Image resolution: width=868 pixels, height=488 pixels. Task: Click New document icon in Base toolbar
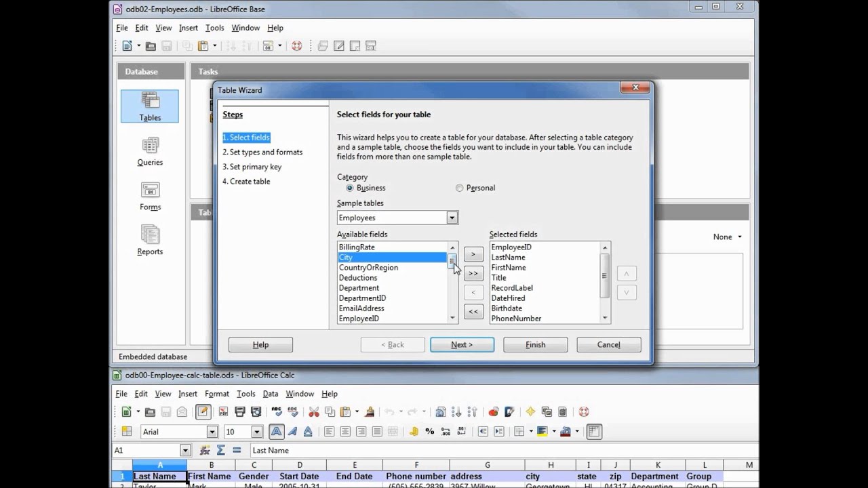click(127, 46)
